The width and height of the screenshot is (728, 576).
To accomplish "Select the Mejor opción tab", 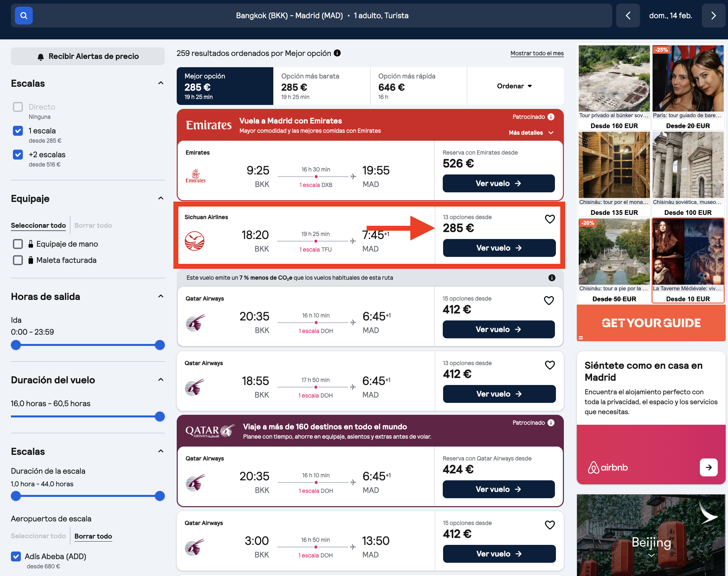I will (225, 86).
